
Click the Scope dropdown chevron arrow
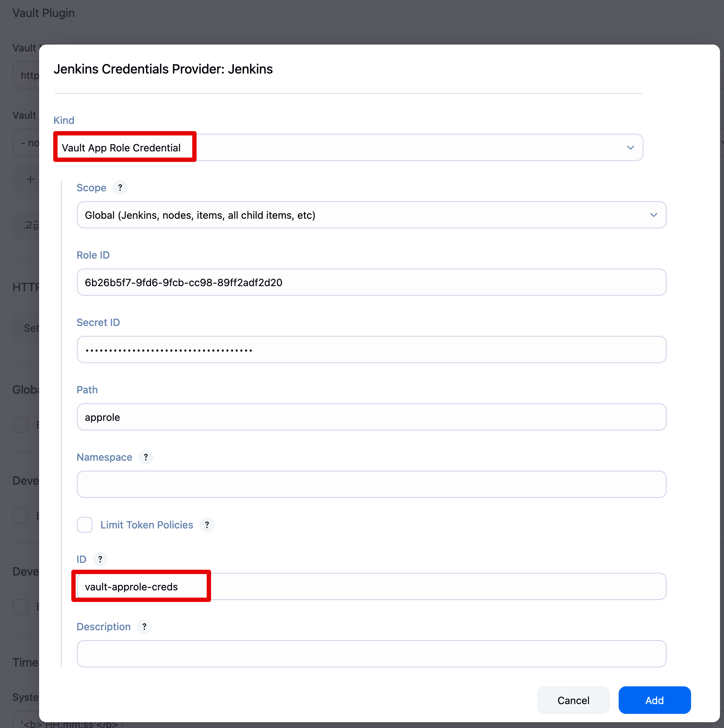click(653, 215)
